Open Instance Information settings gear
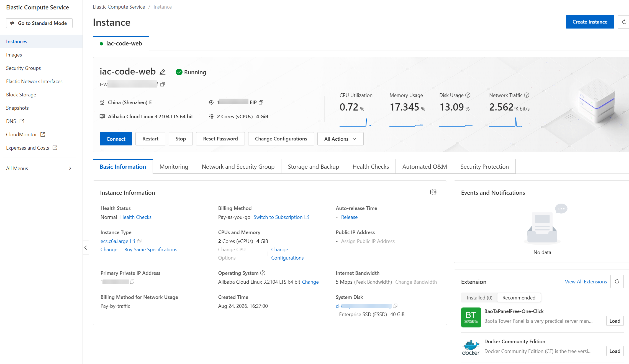This screenshot has width=629, height=364. coord(433,192)
